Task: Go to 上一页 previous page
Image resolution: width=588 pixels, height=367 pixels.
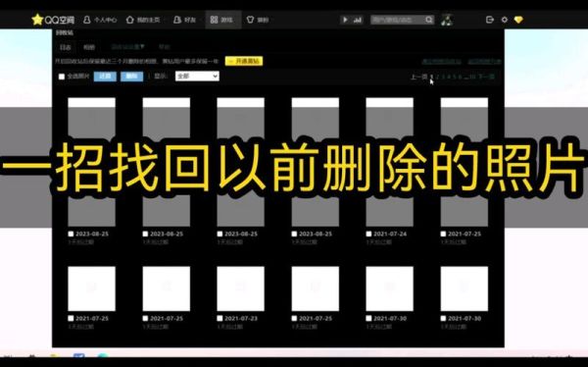Action: pyautogui.click(x=418, y=77)
